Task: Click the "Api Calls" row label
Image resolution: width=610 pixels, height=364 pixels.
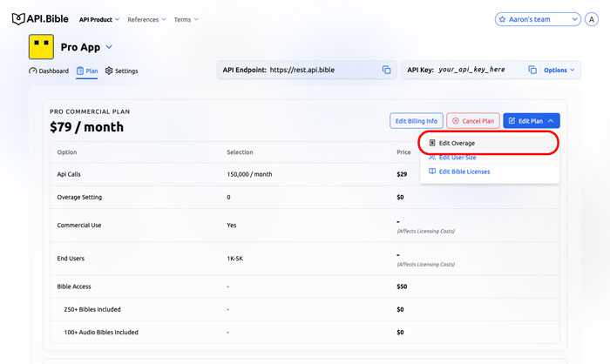Action: pyautogui.click(x=69, y=174)
